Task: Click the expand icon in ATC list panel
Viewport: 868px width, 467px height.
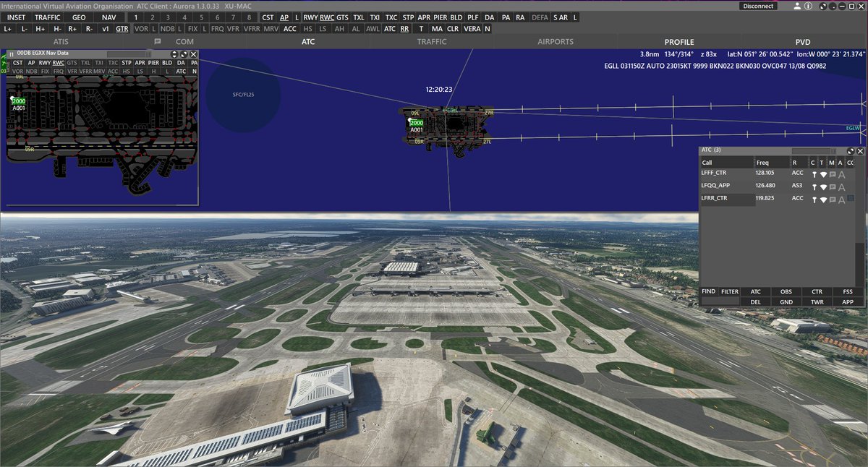Action: (x=851, y=151)
